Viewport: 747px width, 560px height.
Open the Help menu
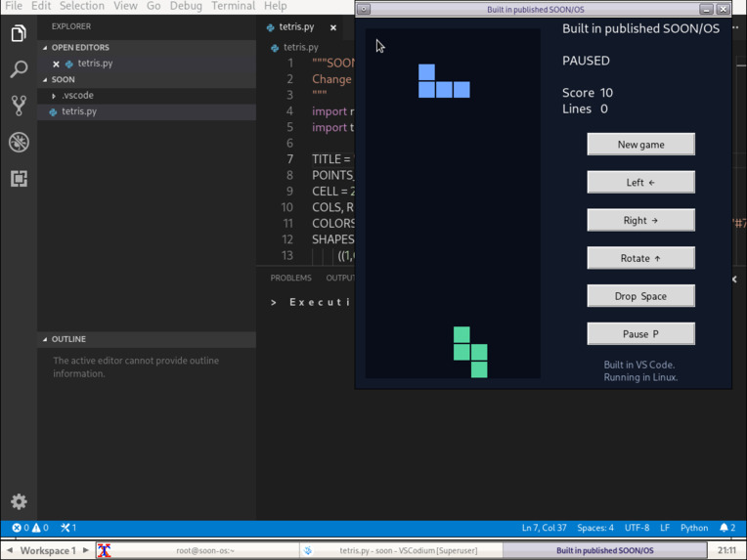(275, 6)
